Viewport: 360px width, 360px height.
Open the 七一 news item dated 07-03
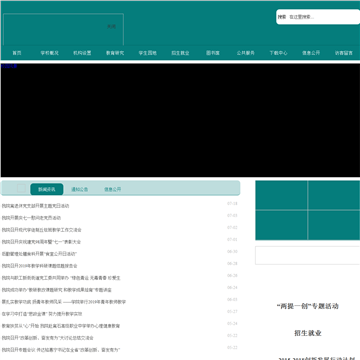[31, 218]
